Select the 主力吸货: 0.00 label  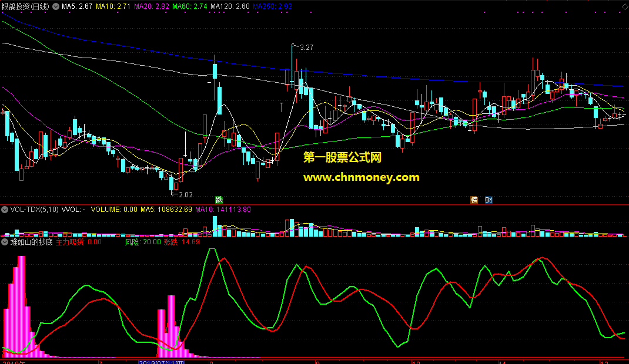pyautogui.click(x=79, y=242)
